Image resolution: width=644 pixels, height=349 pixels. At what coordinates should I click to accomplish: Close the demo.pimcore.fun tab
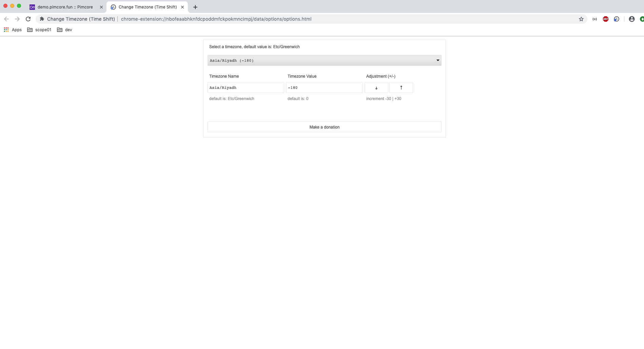101,7
